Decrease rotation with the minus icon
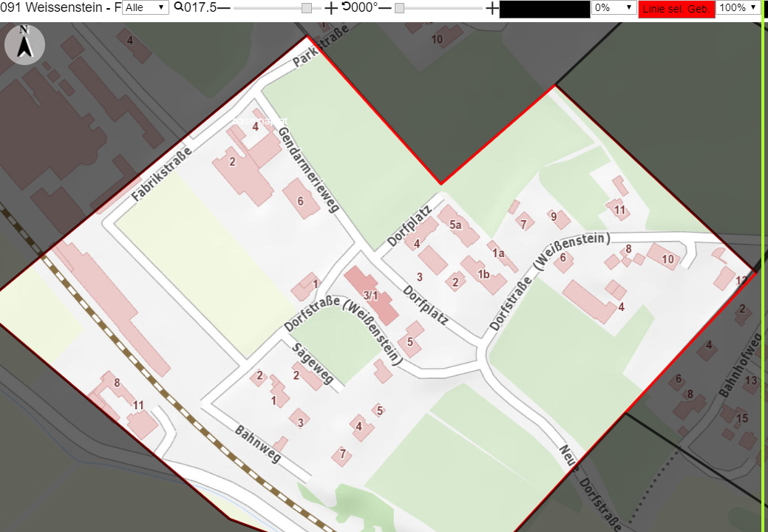The height and width of the screenshot is (532, 768). pyautogui.click(x=385, y=8)
